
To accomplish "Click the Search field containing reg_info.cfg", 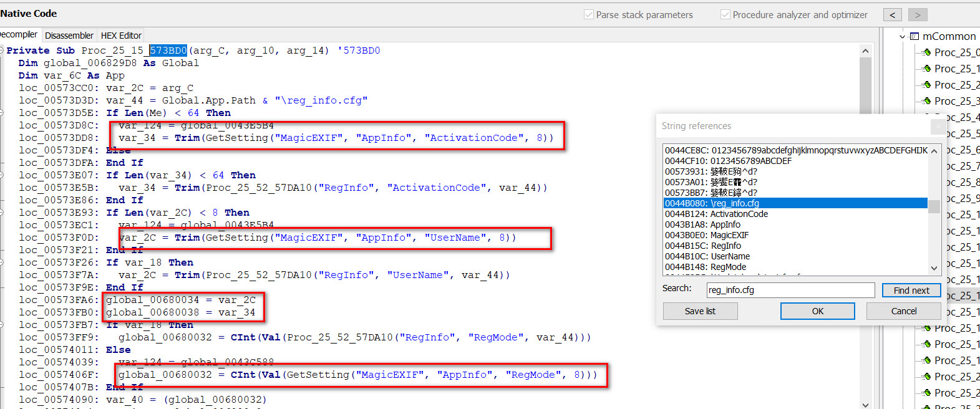I will 790,290.
